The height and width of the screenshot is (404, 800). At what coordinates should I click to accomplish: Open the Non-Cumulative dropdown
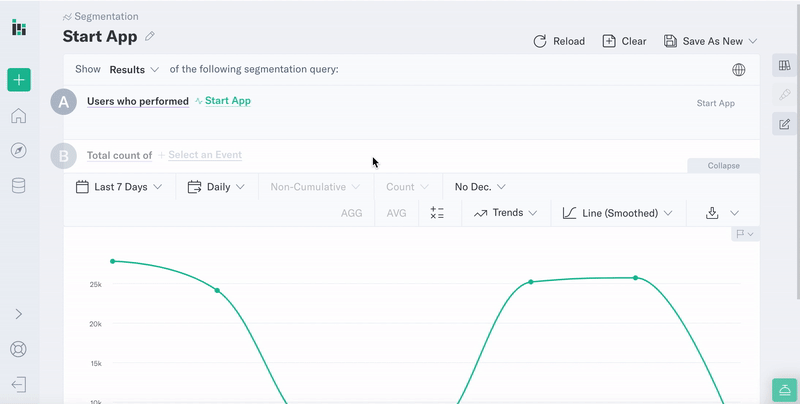[x=315, y=187]
